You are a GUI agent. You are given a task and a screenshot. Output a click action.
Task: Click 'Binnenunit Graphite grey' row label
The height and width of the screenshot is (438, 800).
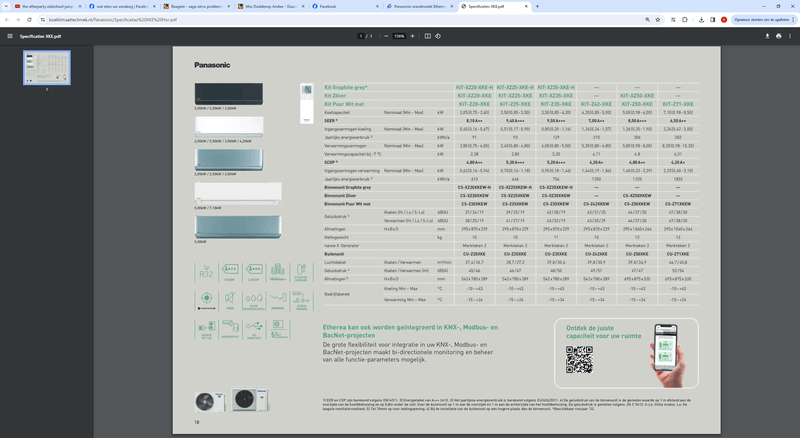(x=347, y=187)
